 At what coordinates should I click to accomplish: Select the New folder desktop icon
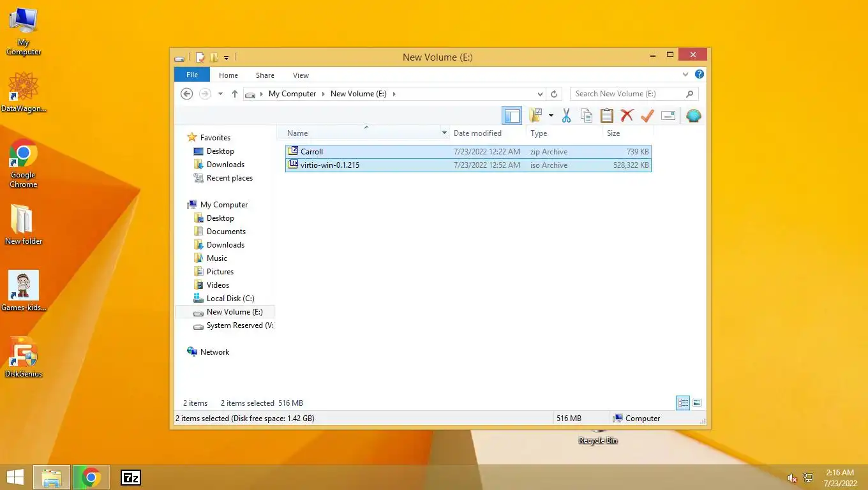click(24, 225)
